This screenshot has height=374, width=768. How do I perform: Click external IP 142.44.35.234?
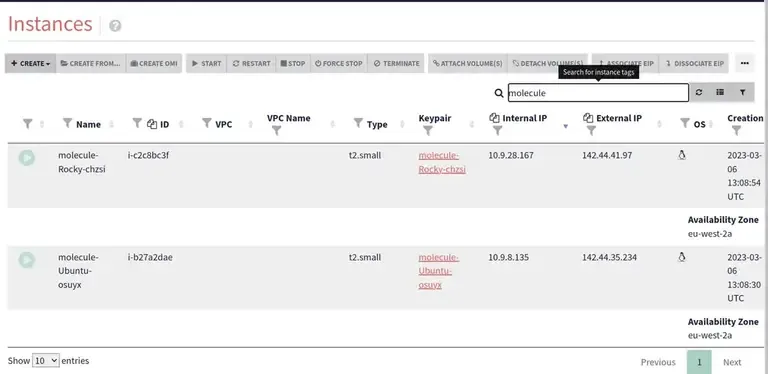click(609, 257)
